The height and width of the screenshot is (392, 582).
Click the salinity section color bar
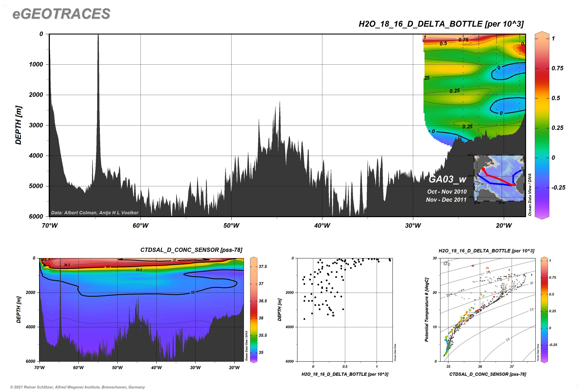[x=254, y=310]
